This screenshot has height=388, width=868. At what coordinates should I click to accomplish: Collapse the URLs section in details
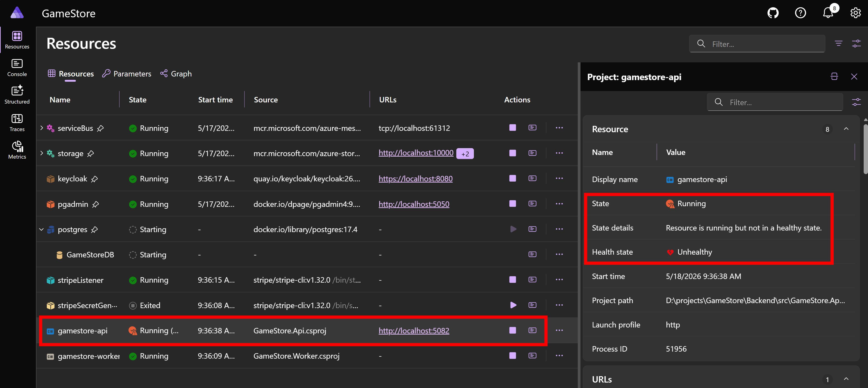tap(846, 379)
